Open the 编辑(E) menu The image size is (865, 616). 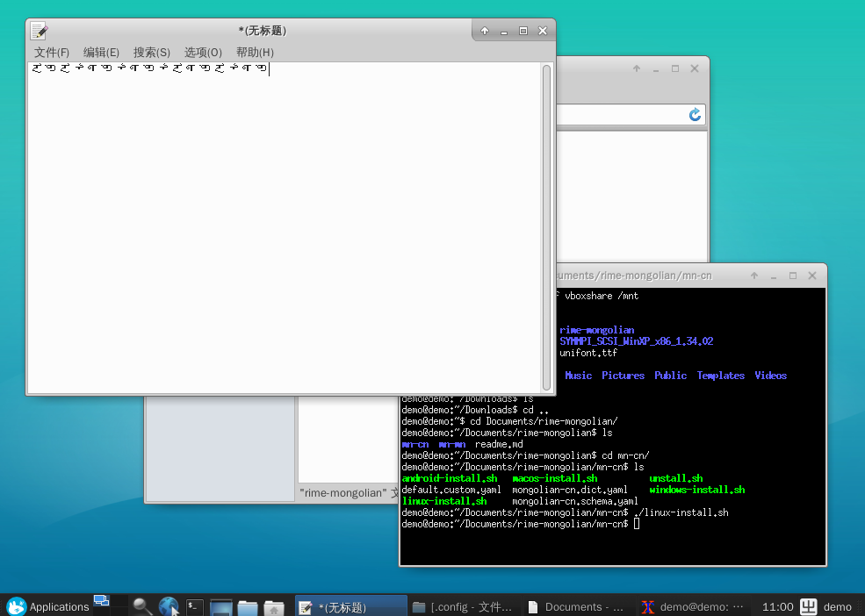tap(101, 53)
